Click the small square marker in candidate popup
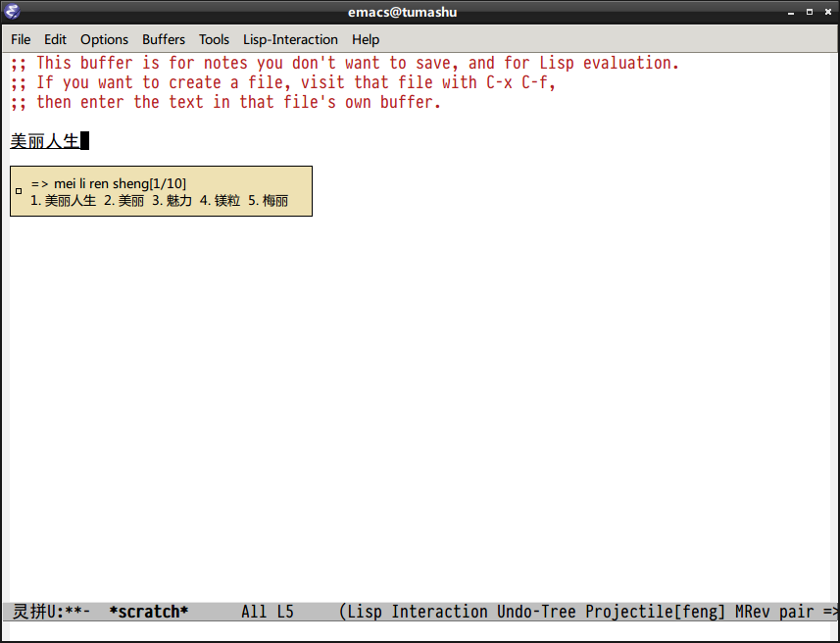 pyautogui.click(x=19, y=191)
